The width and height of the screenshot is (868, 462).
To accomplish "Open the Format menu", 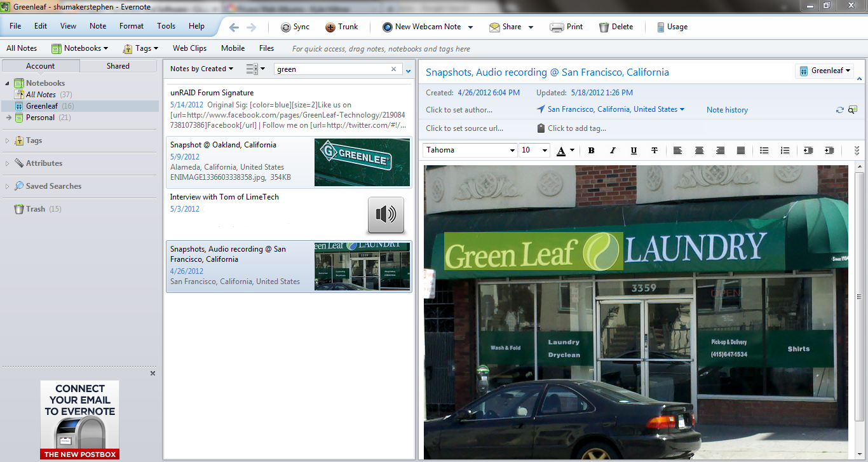I will click(131, 26).
